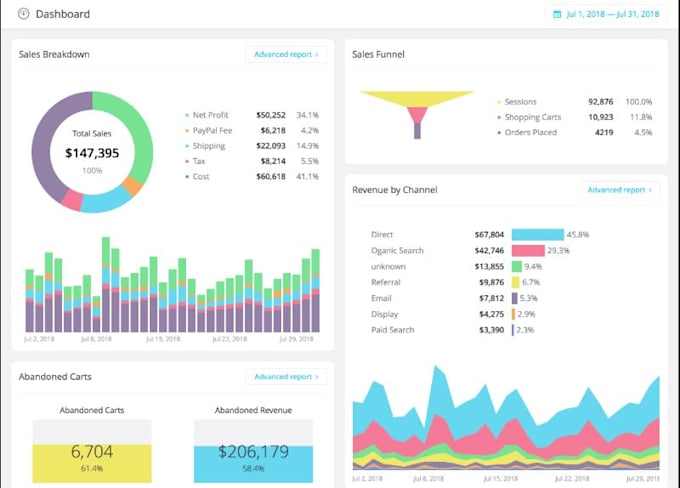Click the $50,252 Net Profit amount
The height and width of the screenshot is (488, 680).
[271, 115]
